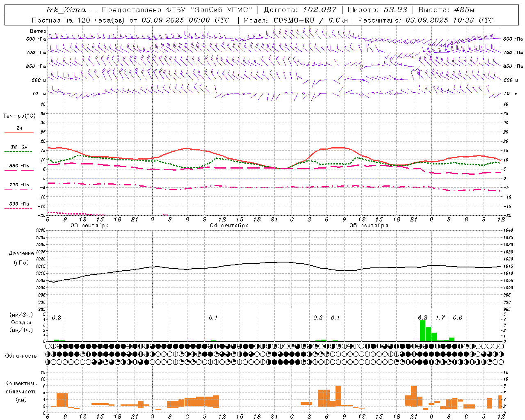Select computed time 03.09.2025 10:38 UTC
Viewport: 525px width, 420px height.
tap(450, 20)
